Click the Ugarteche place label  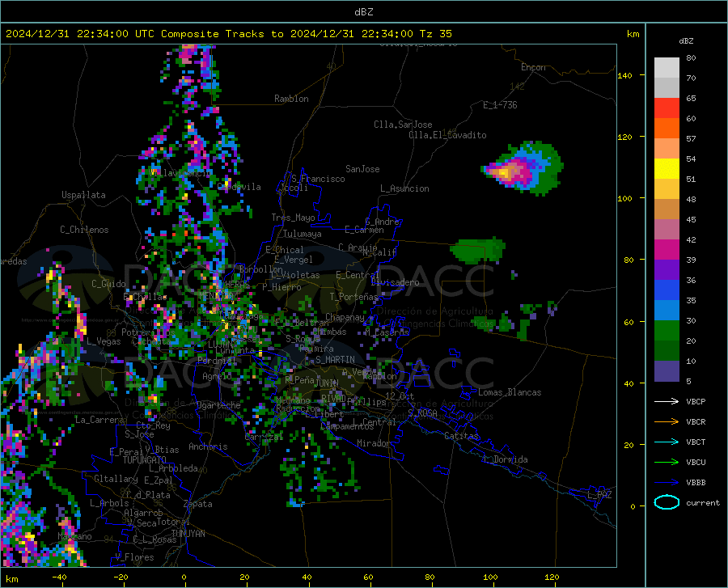218,404
